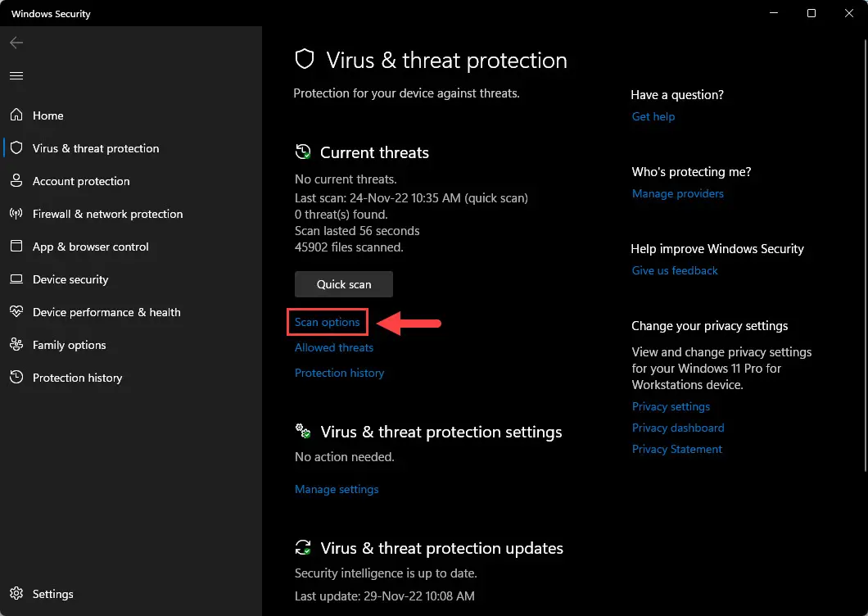Toggle the hamburger navigation menu
This screenshot has height=616, width=868.
[x=16, y=75]
